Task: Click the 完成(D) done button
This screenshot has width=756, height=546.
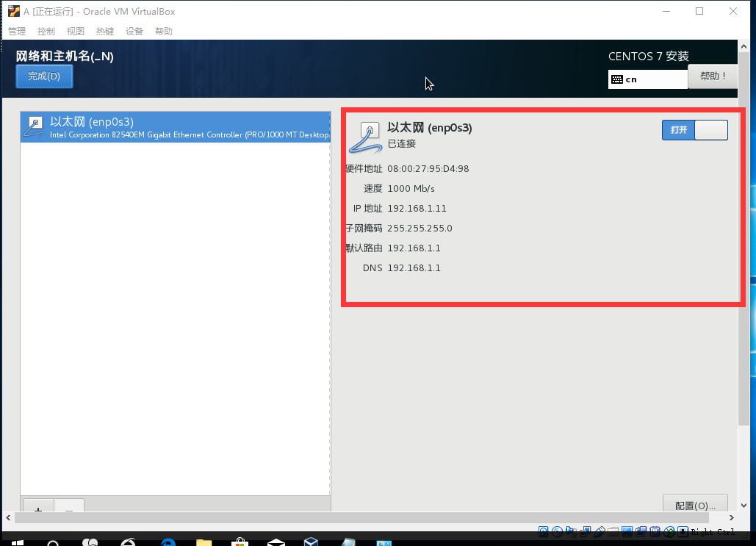Action: [x=44, y=76]
